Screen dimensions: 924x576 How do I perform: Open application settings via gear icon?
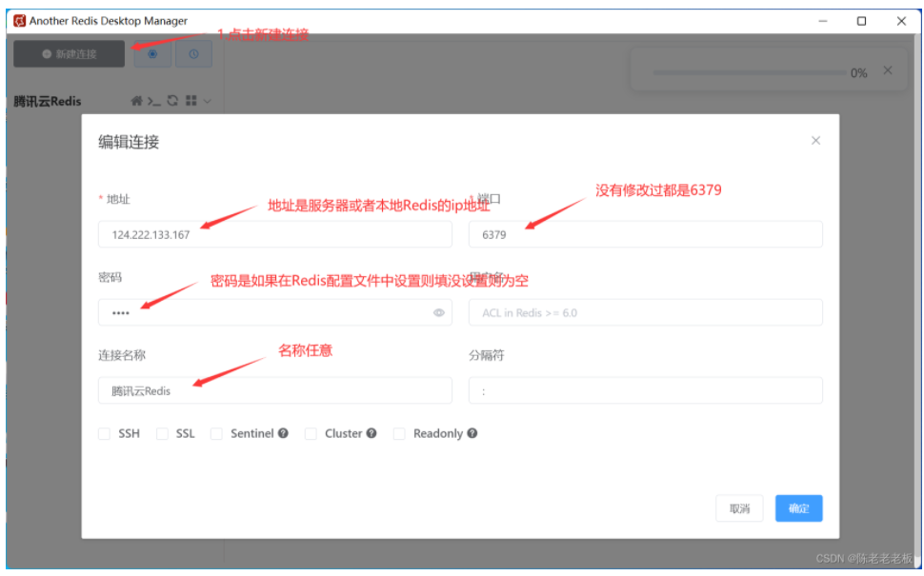152,53
